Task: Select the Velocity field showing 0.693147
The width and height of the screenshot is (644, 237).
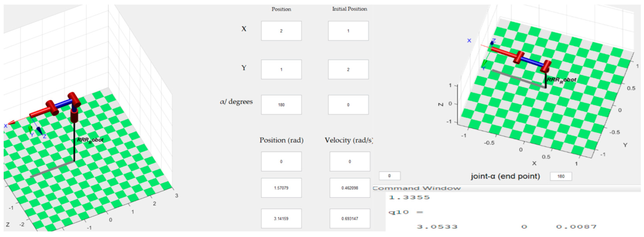Action: click(349, 218)
